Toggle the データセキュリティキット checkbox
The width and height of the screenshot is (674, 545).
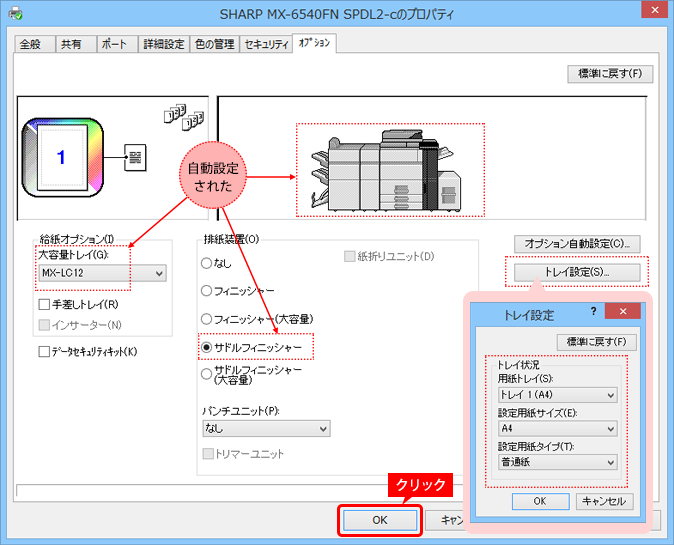[x=44, y=351]
